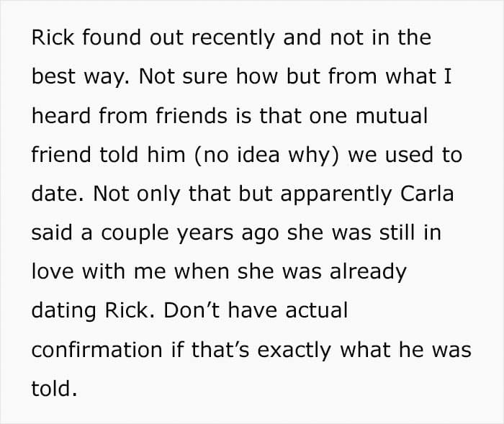Click the parenthetical "(no idea why)"
This screenshot has height=424, width=504.
click(266, 155)
